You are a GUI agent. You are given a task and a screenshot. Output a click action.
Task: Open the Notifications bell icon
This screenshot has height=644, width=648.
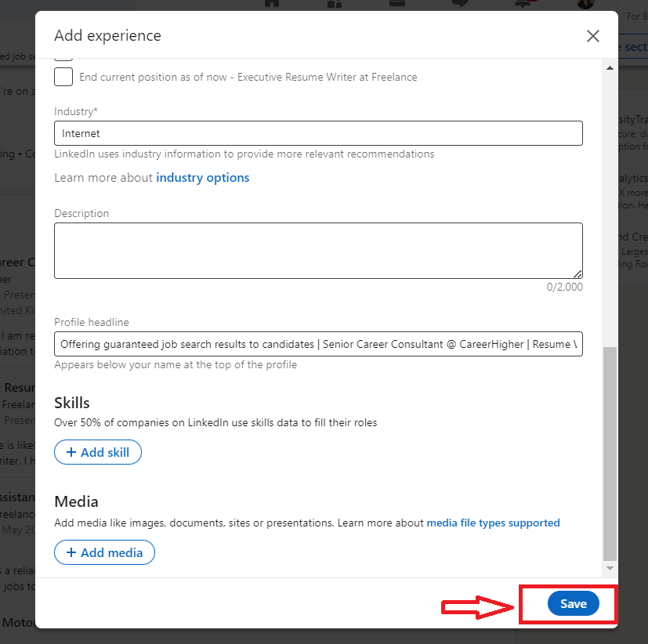[523, 4]
